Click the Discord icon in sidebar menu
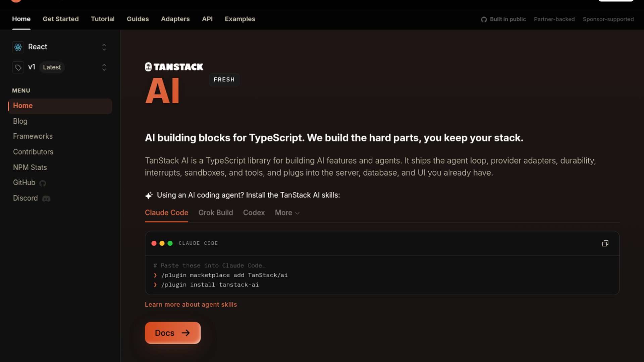 tap(46, 198)
